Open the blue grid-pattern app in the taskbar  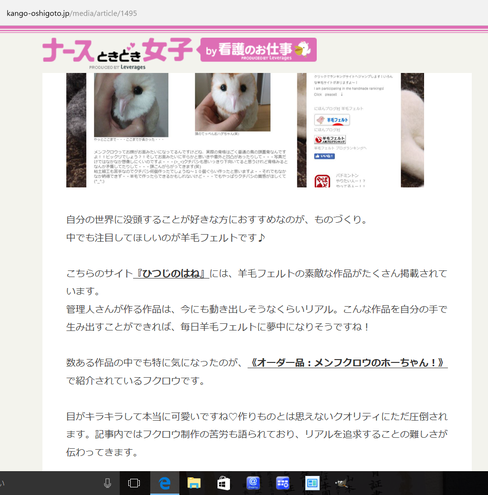click(x=282, y=483)
